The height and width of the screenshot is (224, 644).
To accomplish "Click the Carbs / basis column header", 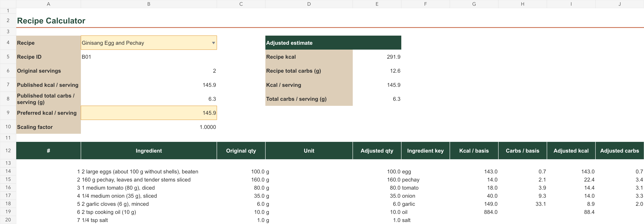I will (522, 151).
